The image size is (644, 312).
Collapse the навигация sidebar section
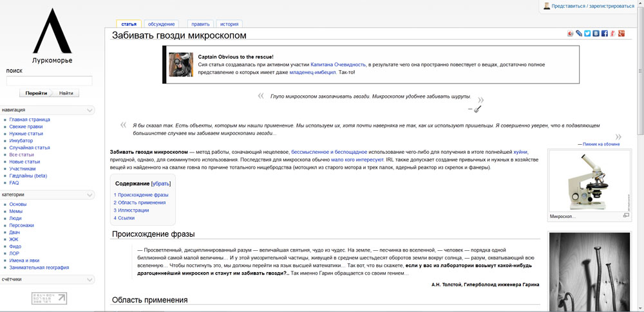pos(90,110)
